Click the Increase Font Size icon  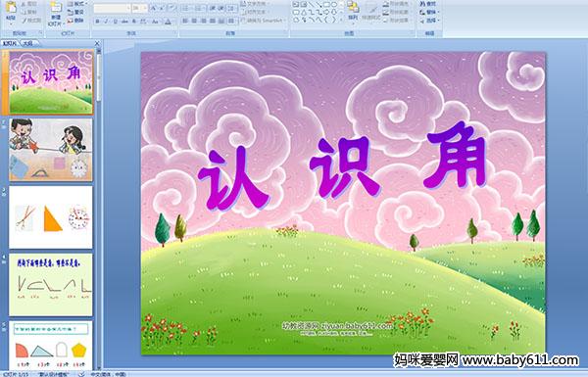point(154,8)
